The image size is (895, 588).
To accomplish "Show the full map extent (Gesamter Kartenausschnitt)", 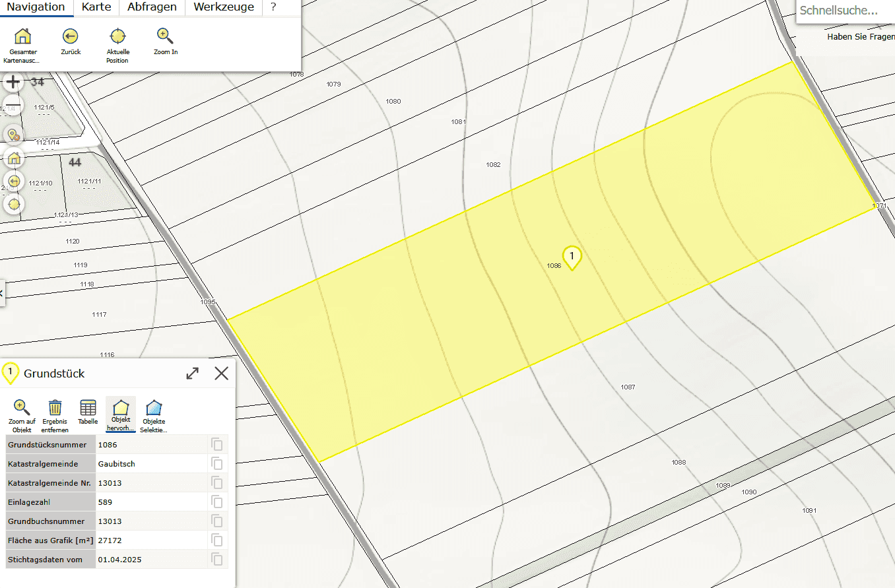I will [x=23, y=45].
